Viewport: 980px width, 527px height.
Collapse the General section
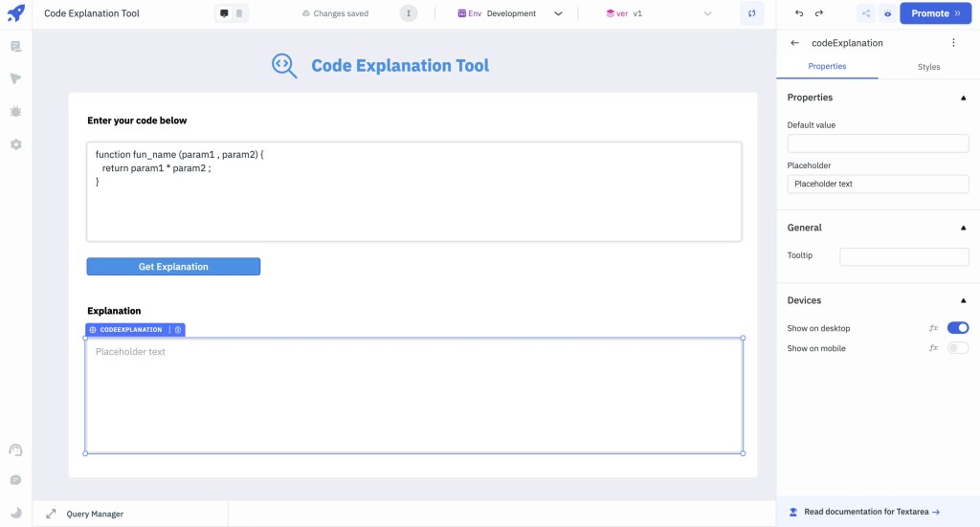tap(963, 228)
